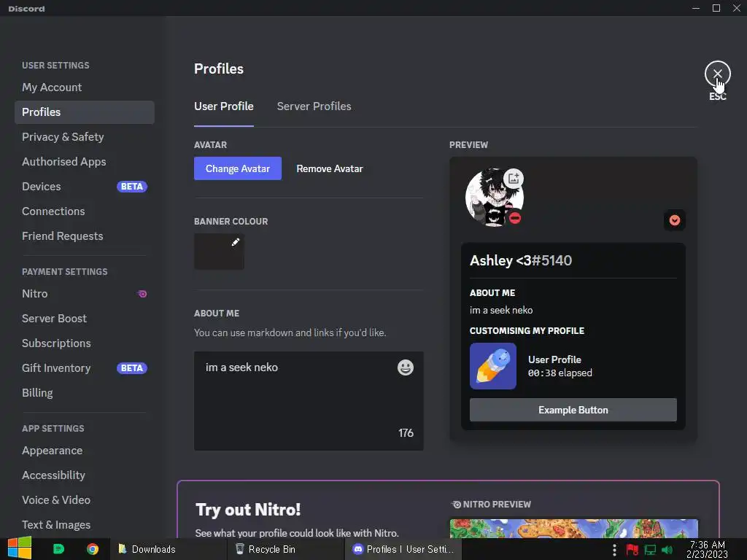Open Devices settings
The height and width of the screenshot is (560, 747).
click(85, 186)
